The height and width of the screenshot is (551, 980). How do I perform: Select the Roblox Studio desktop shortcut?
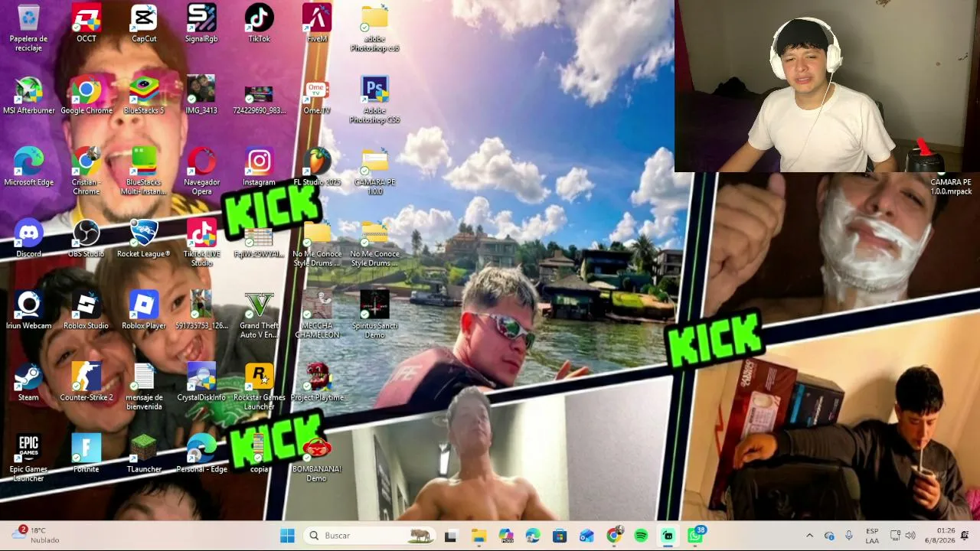point(87,311)
